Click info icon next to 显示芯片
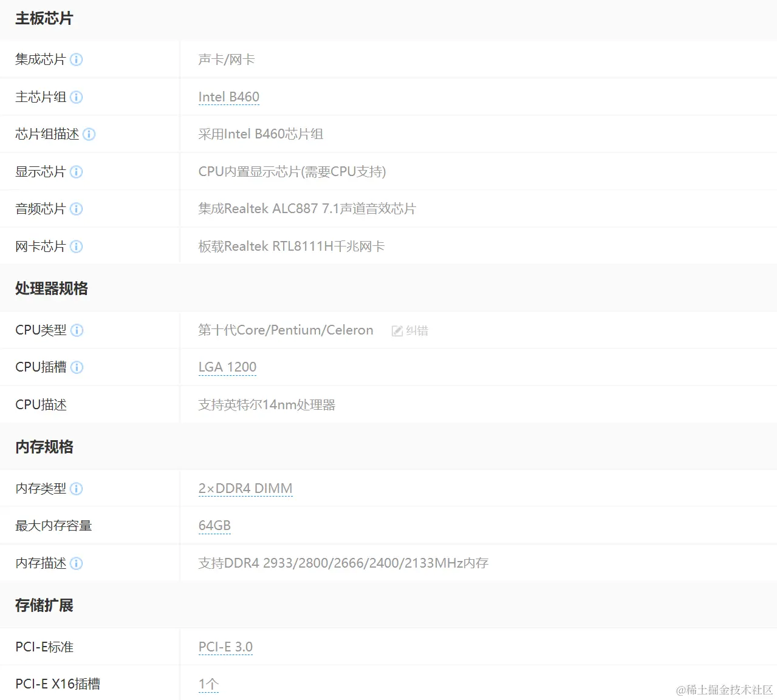This screenshot has height=700, width=777. (x=77, y=172)
